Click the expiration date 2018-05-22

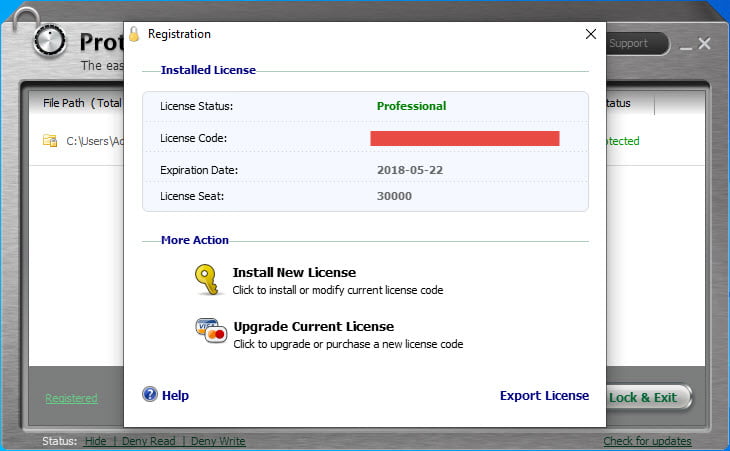(x=410, y=170)
